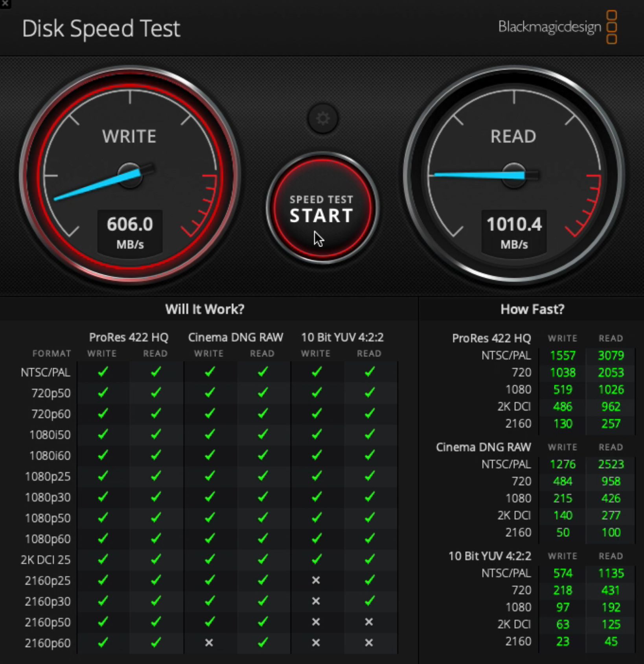Click the Blackmagicdesign logo
This screenshot has width=644, height=664.
(x=557, y=27)
